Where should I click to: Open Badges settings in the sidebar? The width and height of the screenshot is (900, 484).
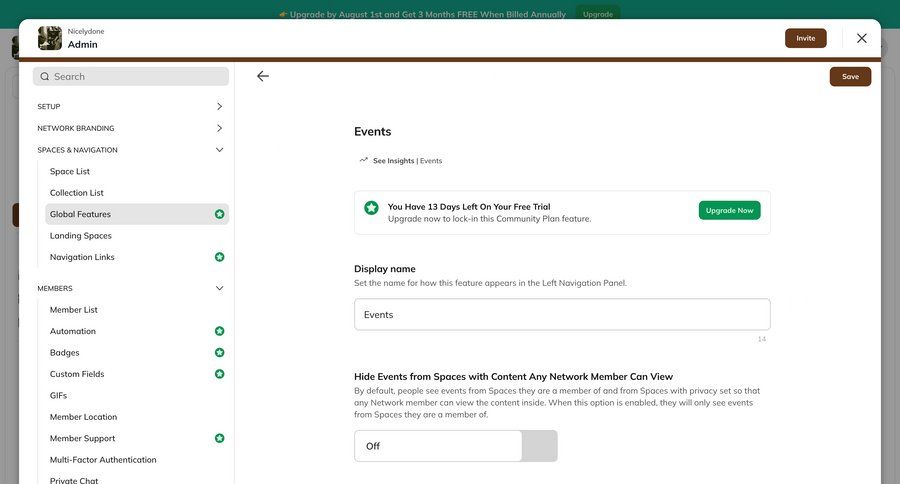[65, 353]
